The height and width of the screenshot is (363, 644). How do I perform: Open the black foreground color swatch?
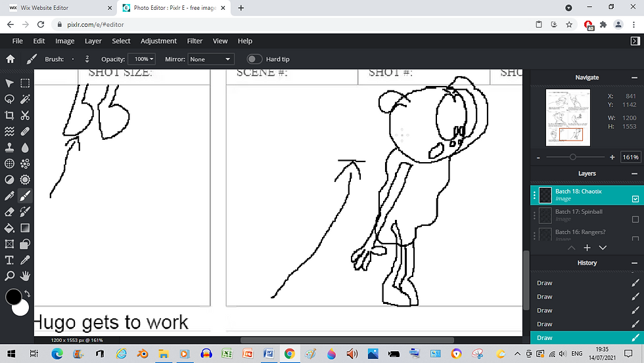(x=13, y=297)
